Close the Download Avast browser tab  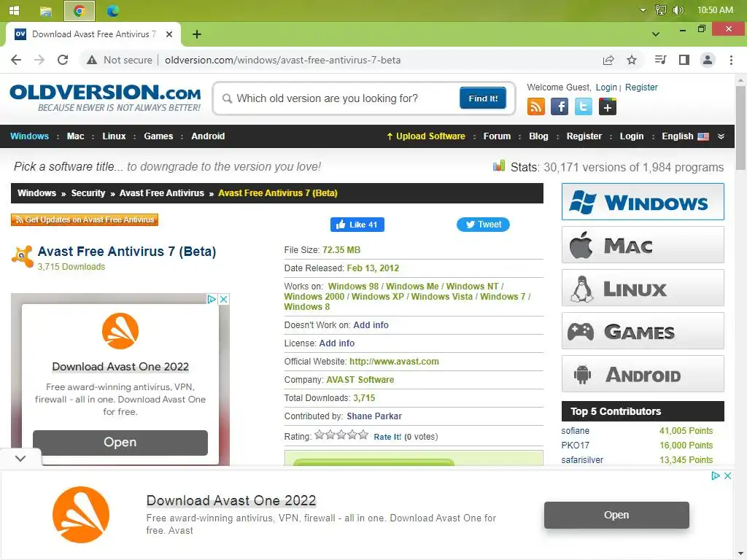(169, 34)
